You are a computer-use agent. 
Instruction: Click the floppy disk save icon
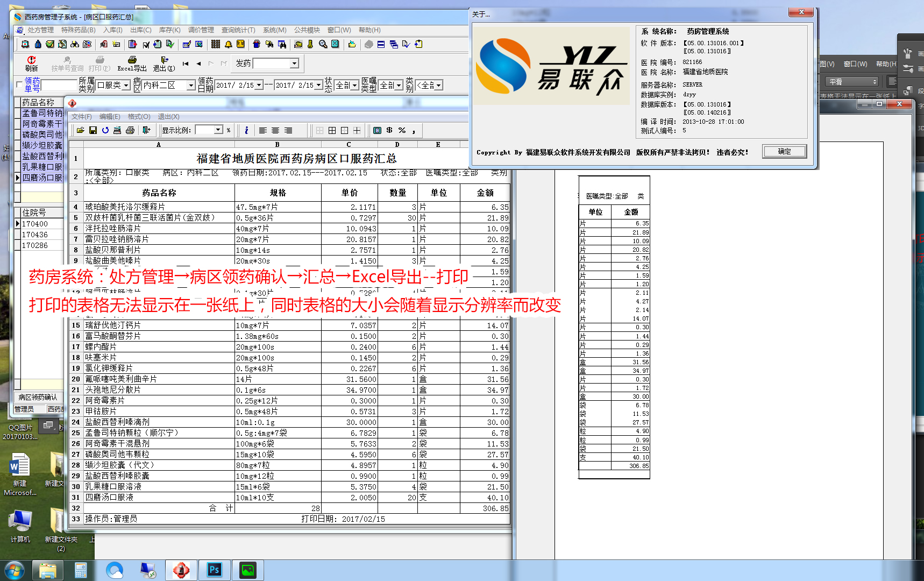click(93, 130)
